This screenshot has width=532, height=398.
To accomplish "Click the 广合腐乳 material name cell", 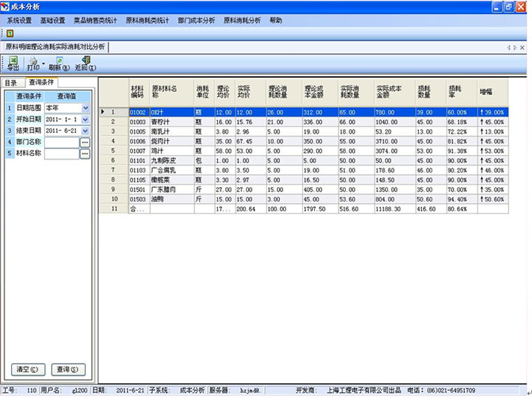I will tap(171, 170).
